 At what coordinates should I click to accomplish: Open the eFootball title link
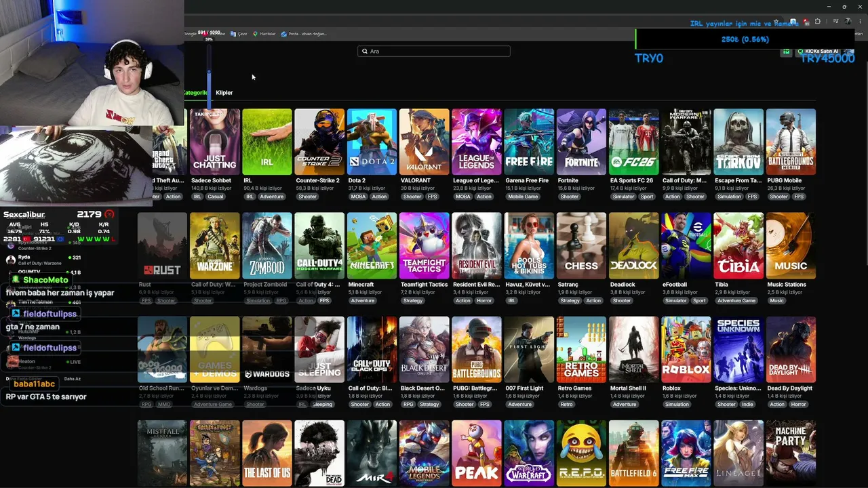[x=675, y=285]
